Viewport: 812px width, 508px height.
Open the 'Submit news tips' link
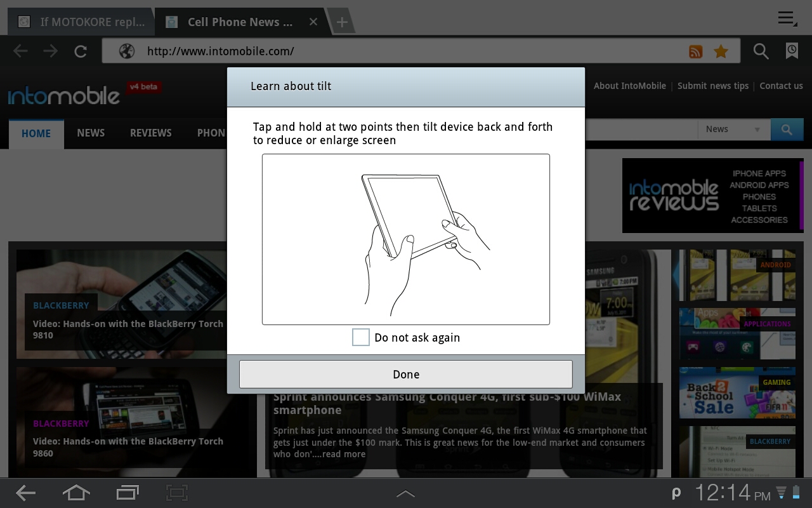coord(712,86)
